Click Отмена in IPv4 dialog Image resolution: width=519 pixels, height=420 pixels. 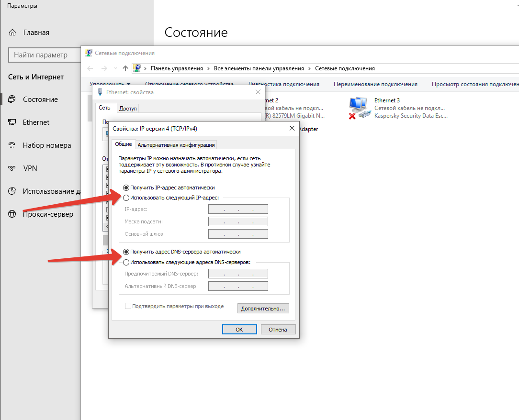click(x=278, y=330)
